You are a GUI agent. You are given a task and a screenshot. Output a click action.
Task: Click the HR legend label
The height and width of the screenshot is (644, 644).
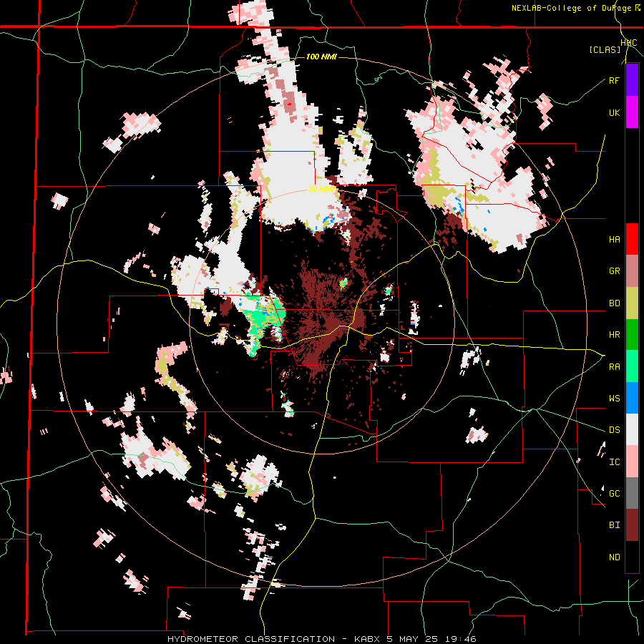614,335
